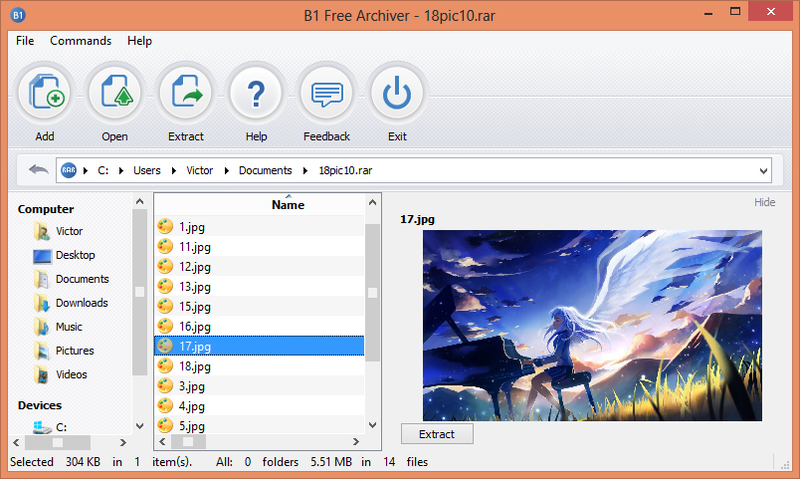Viewport: 800px width, 479px height.
Task: Click the Desktop icon in sidebar
Action: coord(42,255)
